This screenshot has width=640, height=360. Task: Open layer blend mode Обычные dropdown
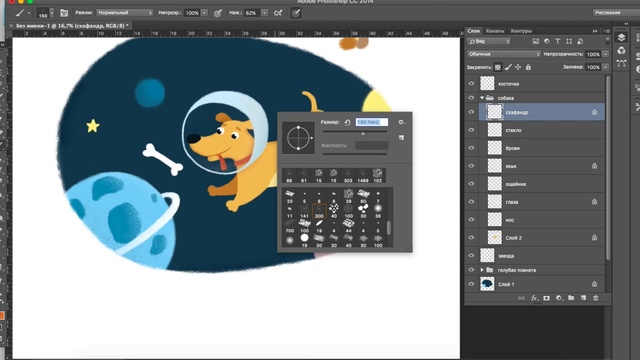coord(504,54)
